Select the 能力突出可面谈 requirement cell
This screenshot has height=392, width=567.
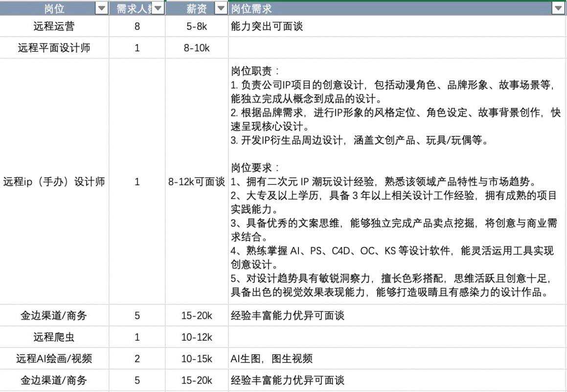click(397, 26)
